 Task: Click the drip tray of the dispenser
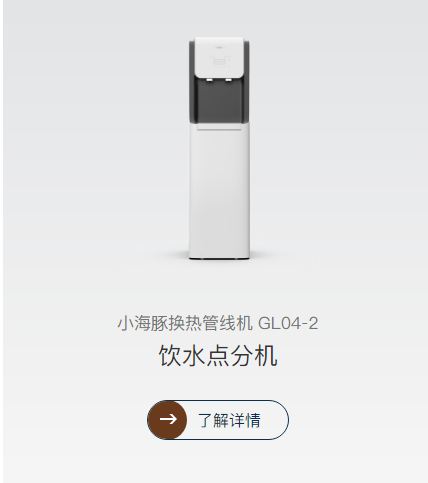click(x=219, y=126)
